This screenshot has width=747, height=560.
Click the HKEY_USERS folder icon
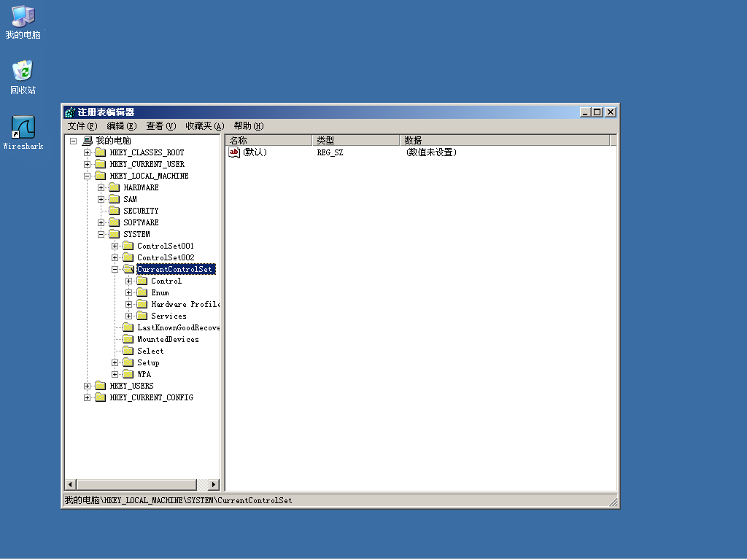100,386
